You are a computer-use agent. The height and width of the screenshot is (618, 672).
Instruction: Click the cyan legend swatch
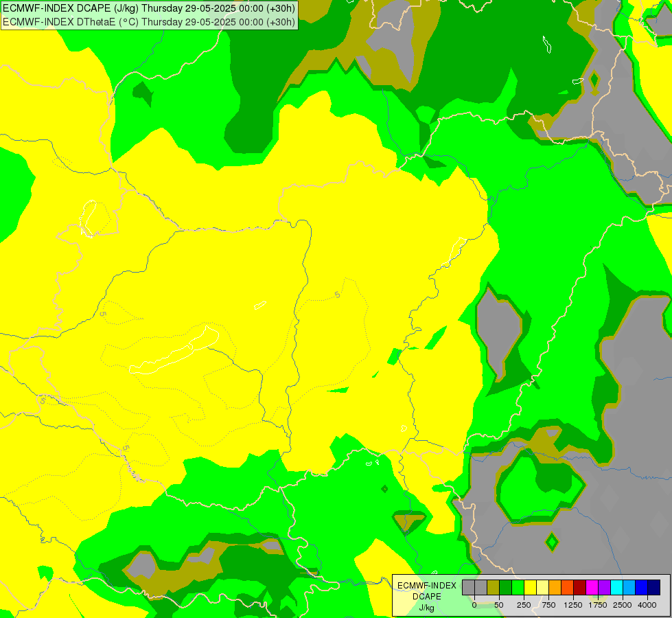616,587
